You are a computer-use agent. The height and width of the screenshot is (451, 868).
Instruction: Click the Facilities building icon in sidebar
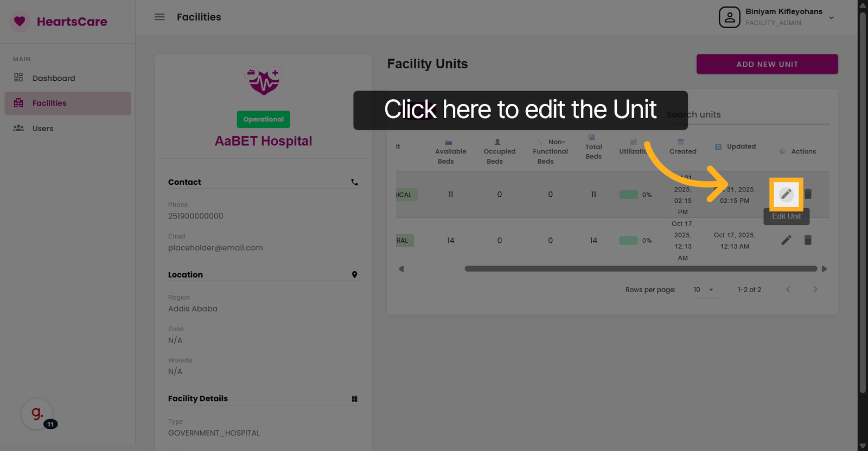pos(18,103)
